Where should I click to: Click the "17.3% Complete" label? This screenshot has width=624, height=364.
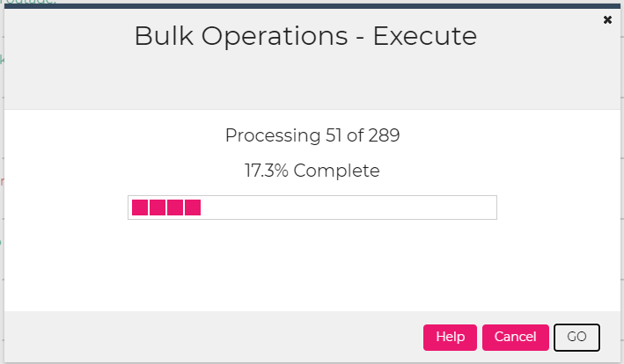point(312,171)
